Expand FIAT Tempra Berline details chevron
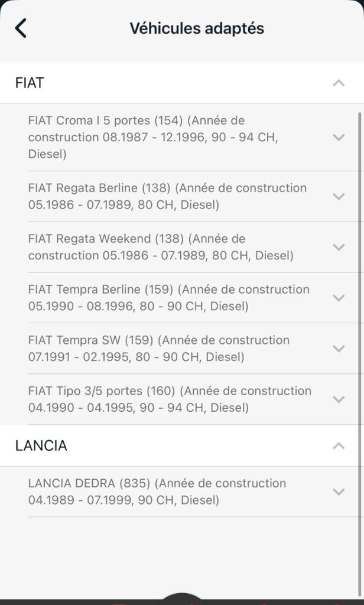This screenshot has width=364, height=605. click(x=339, y=298)
